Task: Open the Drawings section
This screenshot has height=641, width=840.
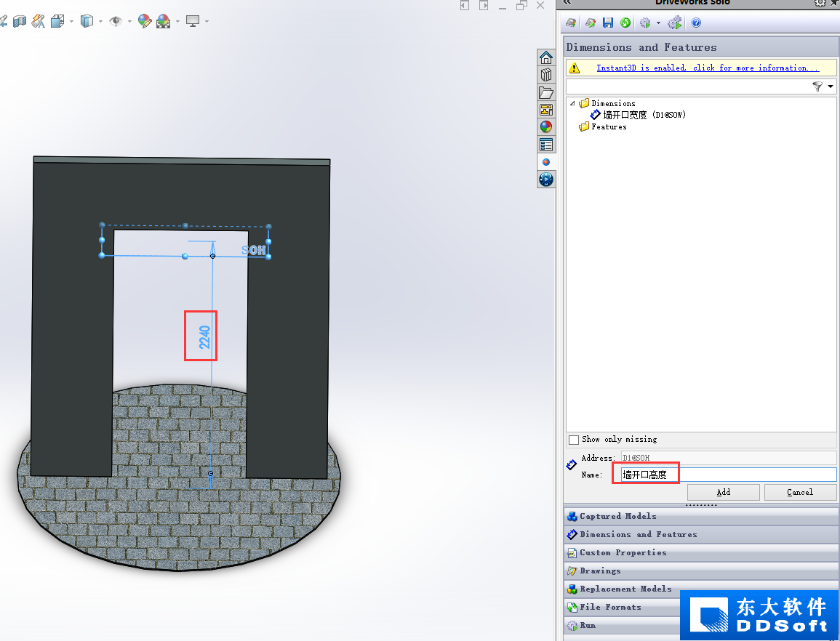Action: (x=701, y=571)
